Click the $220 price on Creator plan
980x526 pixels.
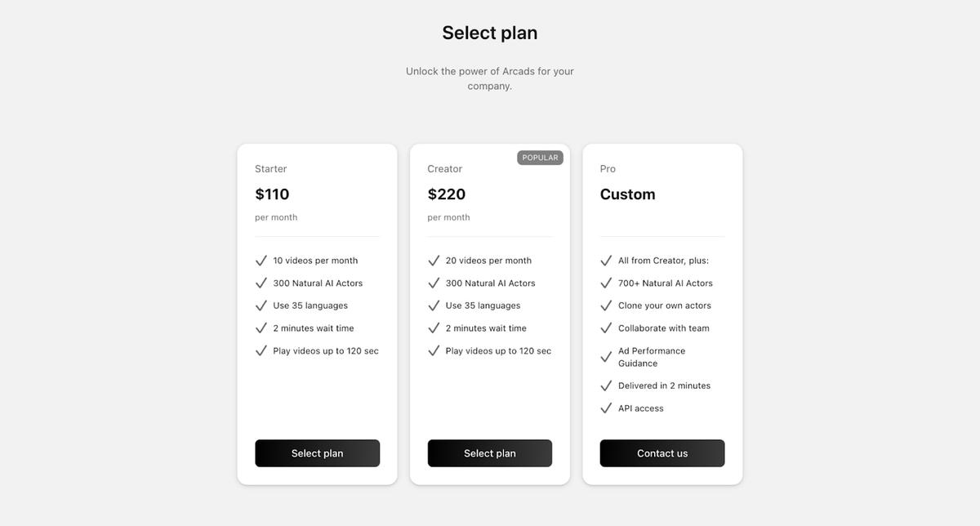click(446, 194)
